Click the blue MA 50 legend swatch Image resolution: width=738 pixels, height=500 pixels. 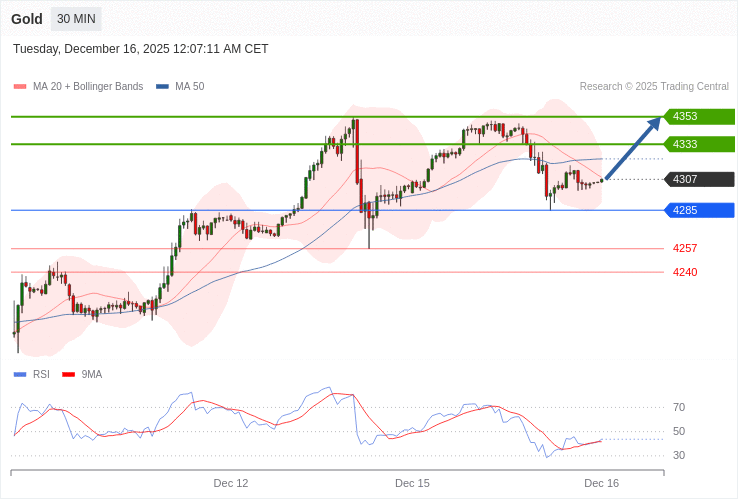162,87
